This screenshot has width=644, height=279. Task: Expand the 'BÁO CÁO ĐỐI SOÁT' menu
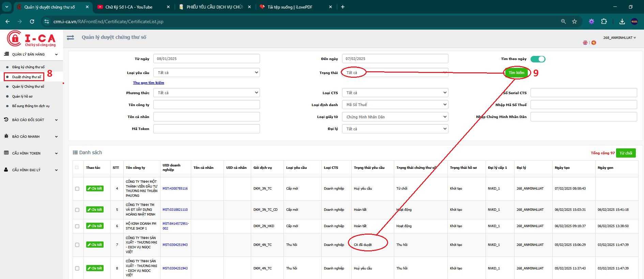tap(31, 120)
